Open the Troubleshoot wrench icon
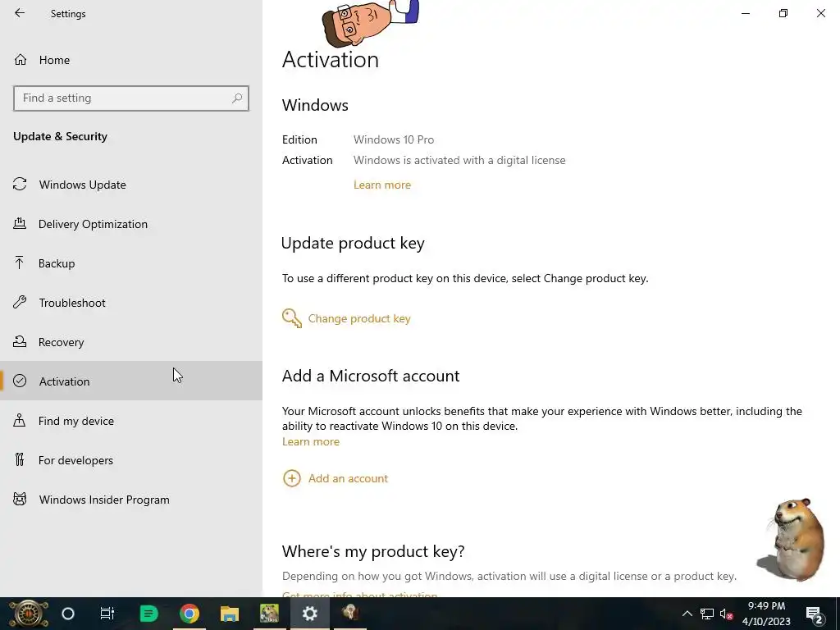 (20, 302)
